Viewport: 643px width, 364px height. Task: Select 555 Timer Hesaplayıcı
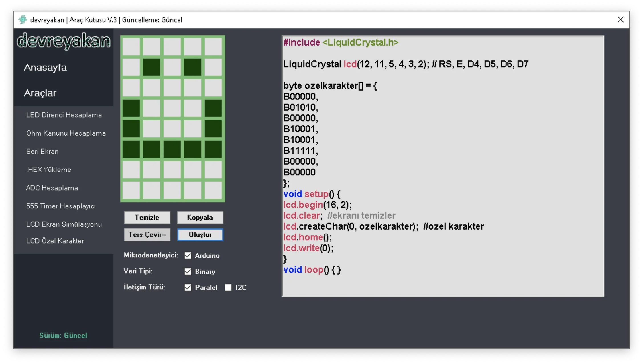61,206
